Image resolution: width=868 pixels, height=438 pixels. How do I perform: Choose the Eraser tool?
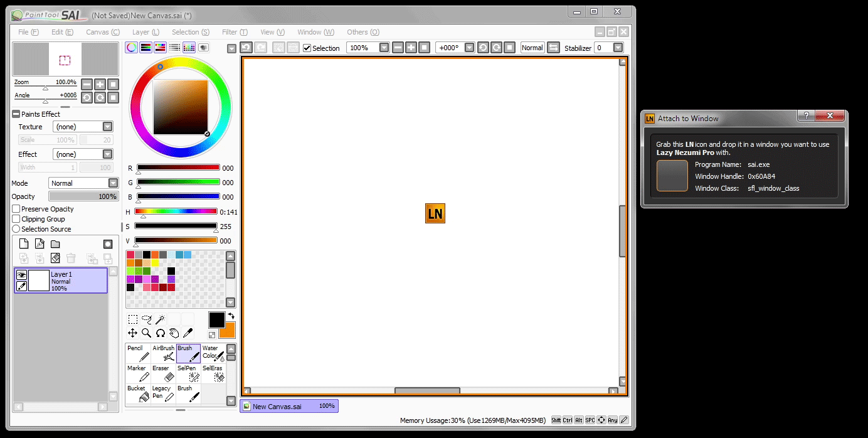click(164, 373)
